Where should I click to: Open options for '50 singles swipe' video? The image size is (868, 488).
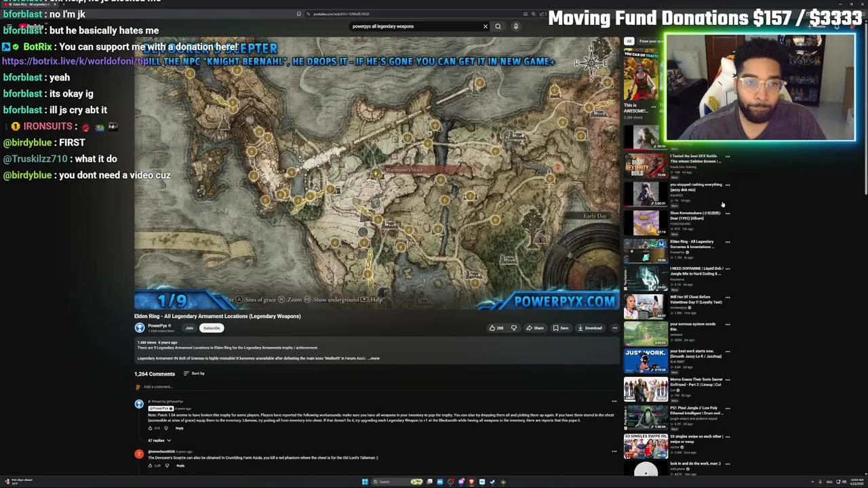click(728, 436)
